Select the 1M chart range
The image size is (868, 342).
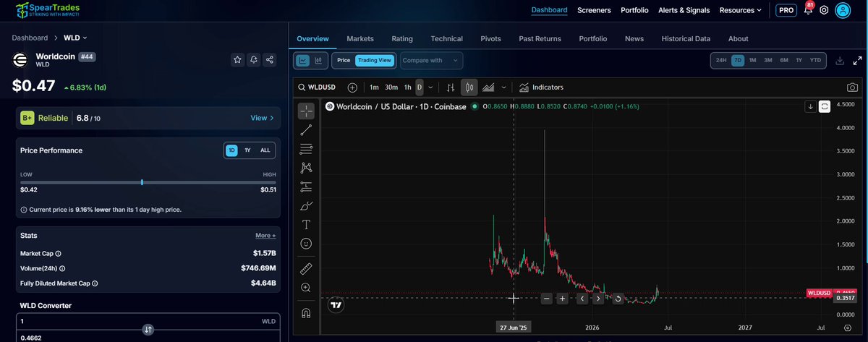tap(752, 61)
